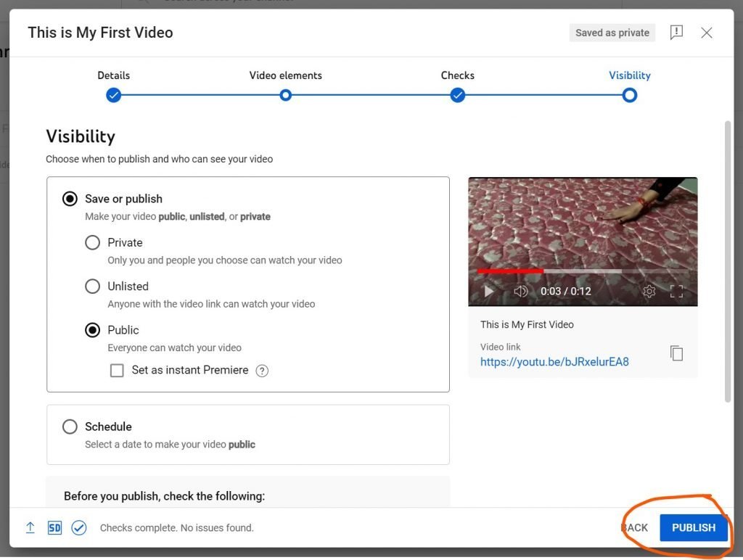The height and width of the screenshot is (560, 743).
Task: Play the video preview
Action: (489, 291)
